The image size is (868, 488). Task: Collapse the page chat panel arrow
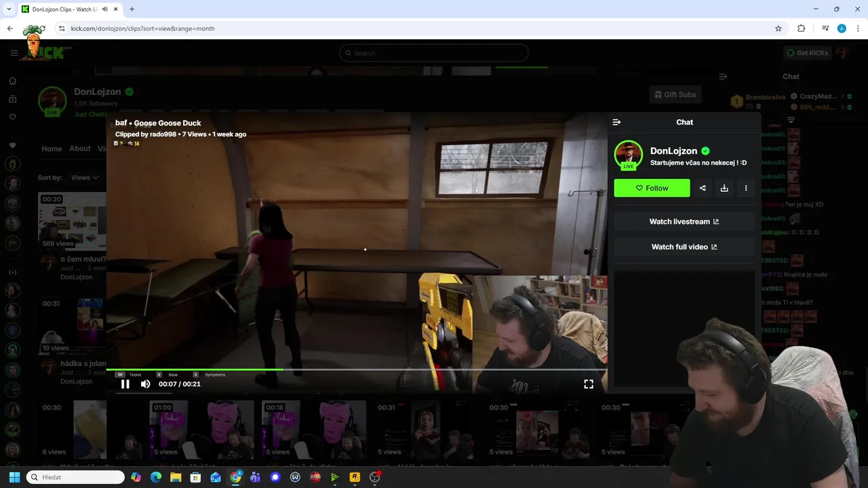[723, 77]
